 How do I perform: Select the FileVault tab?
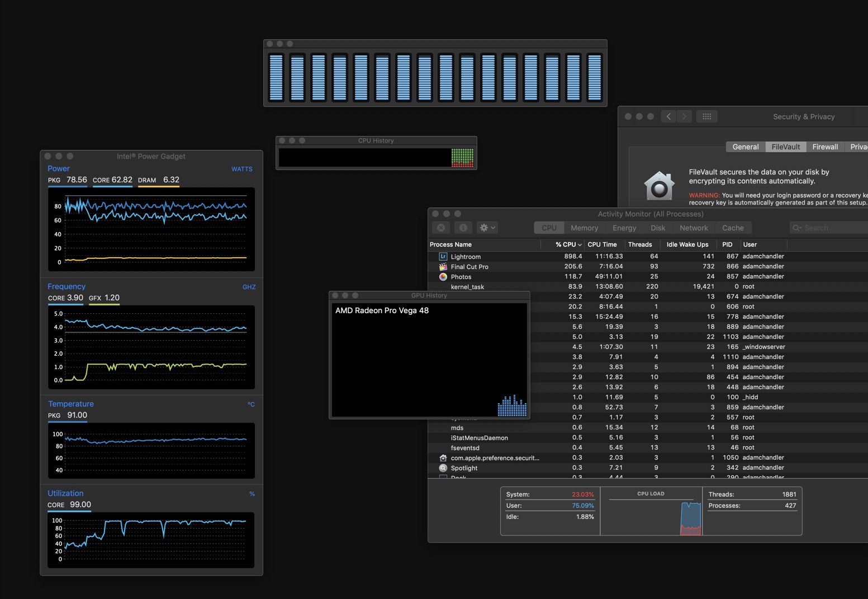coord(786,147)
